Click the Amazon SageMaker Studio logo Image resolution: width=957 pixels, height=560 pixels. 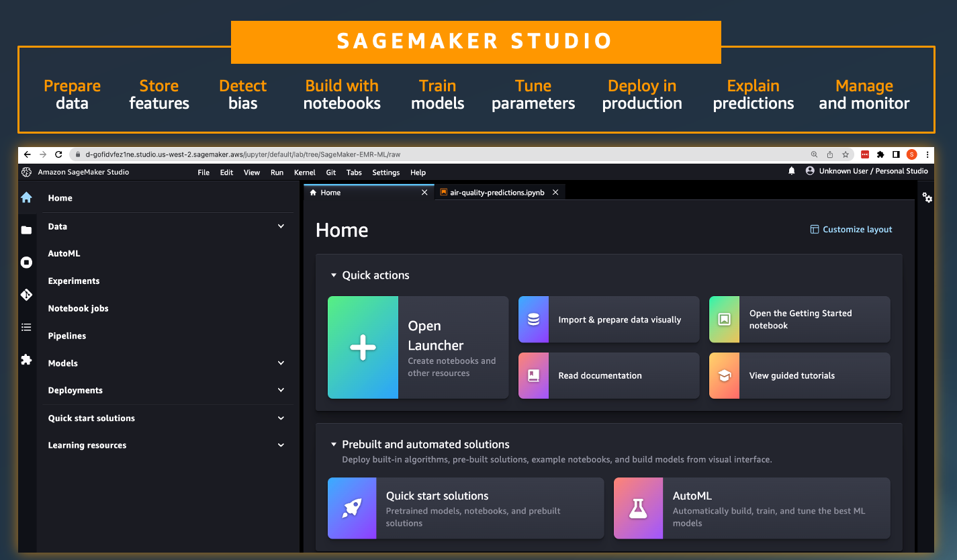coord(27,172)
